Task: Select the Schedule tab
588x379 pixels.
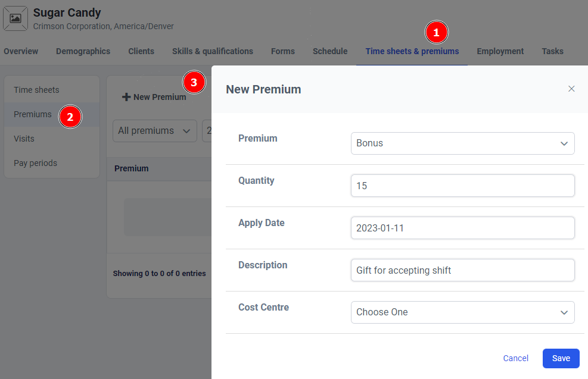Action: tap(330, 51)
